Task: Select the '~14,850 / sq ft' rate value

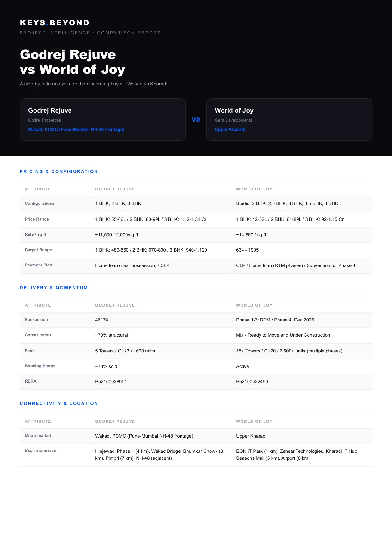Action: pos(251,235)
